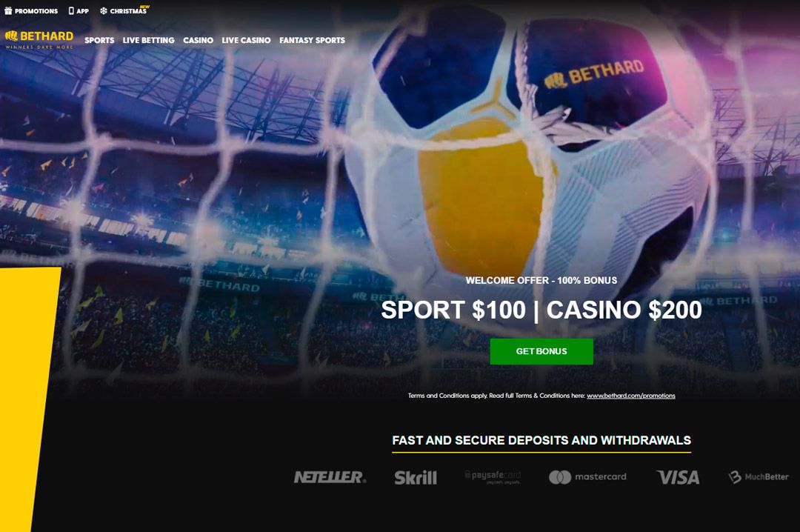Click the Sport $100 | Casino $200 headline
The height and width of the screenshot is (532, 800).
(x=541, y=310)
